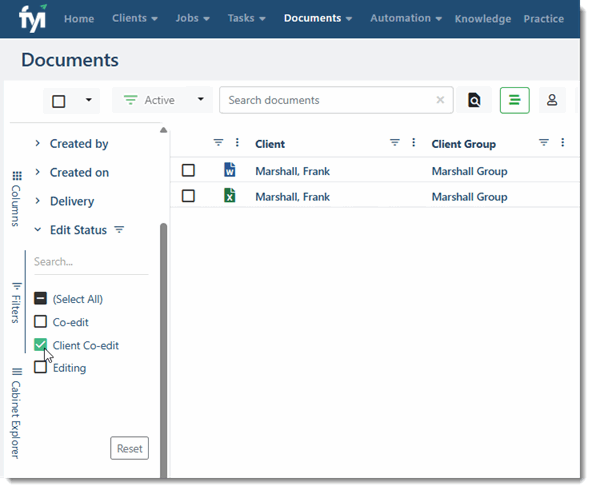
Task: Toggle the green list view icon
Action: (515, 100)
